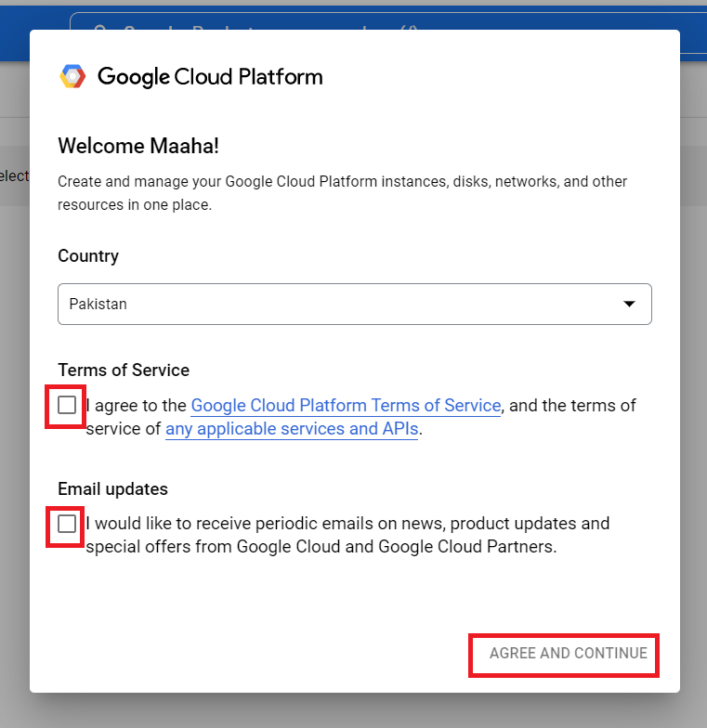Open the Country dropdown showing Pakistan
Viewport: 707px width, 728px height.
(355, 305)
